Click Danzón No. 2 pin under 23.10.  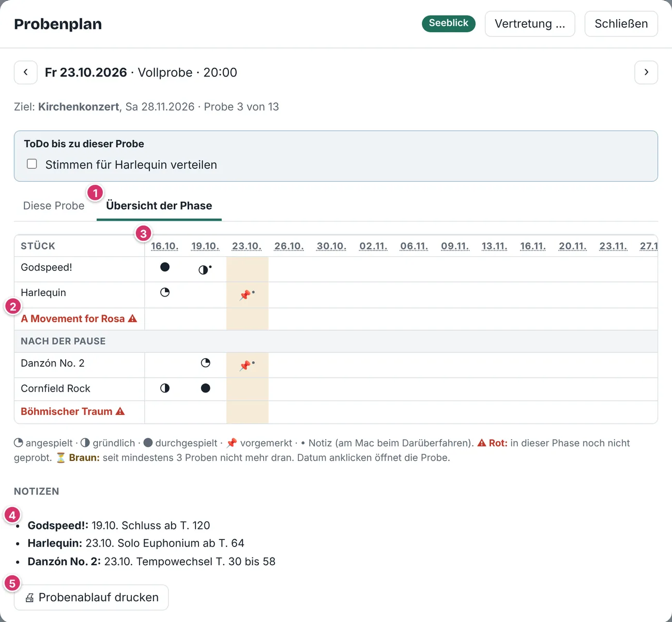(245, 366)
